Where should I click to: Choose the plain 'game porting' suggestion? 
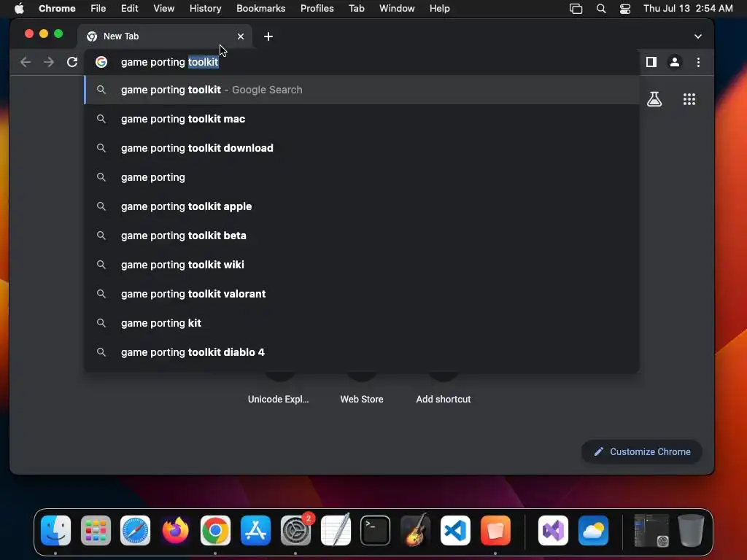pyautogui.click(x=362, y=177)
